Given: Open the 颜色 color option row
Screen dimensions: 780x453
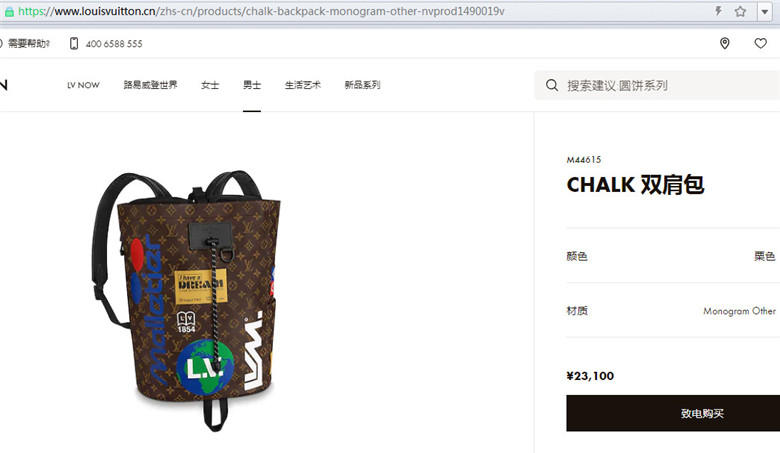Looking at the screenshot, I should click(x=673, y=256).
